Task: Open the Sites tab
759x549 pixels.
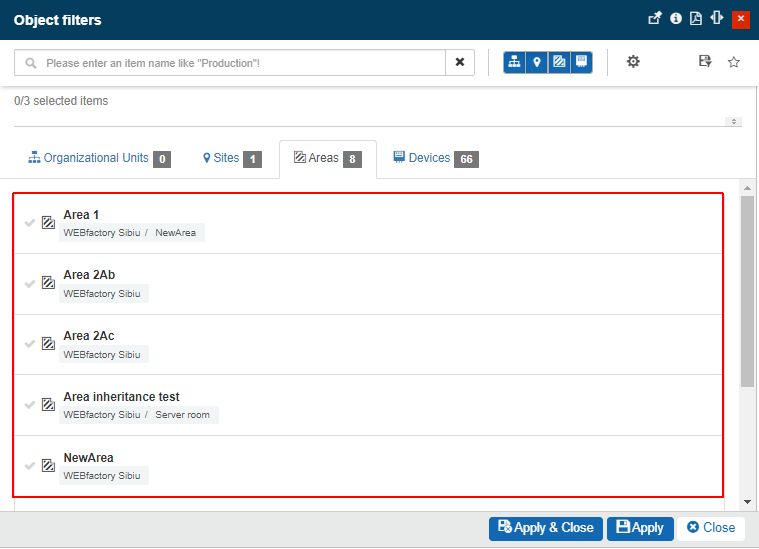Action: point(231,158)
